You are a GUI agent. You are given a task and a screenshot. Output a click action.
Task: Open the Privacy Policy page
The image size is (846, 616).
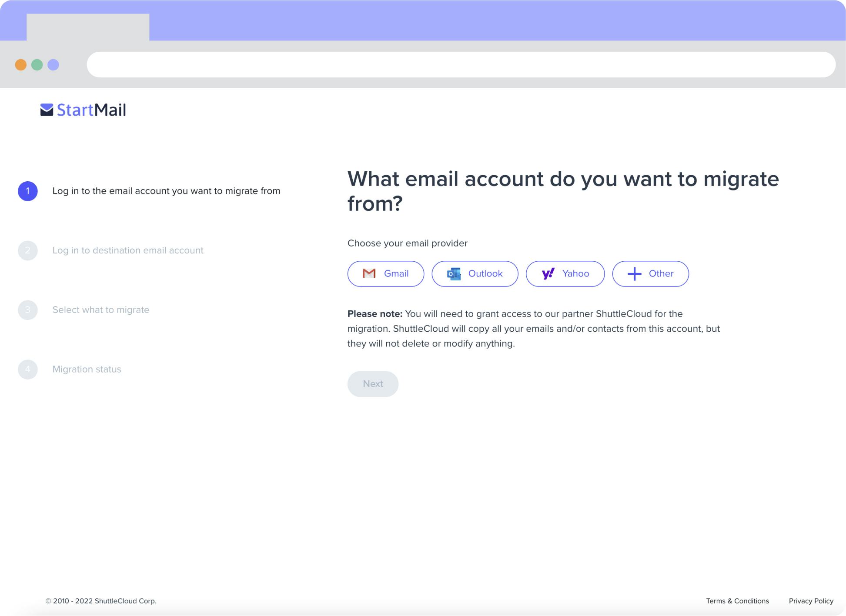[811, 601]
